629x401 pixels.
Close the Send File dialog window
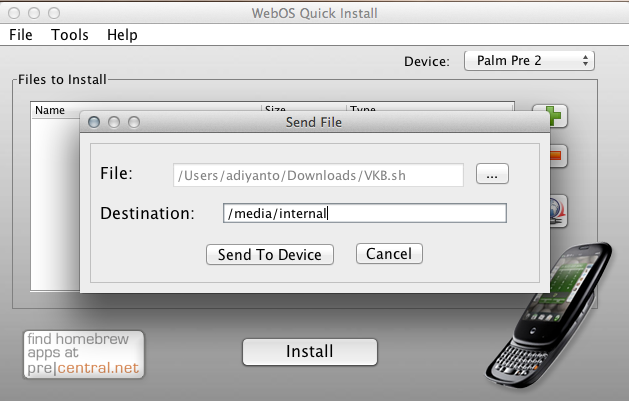(94, 122)
